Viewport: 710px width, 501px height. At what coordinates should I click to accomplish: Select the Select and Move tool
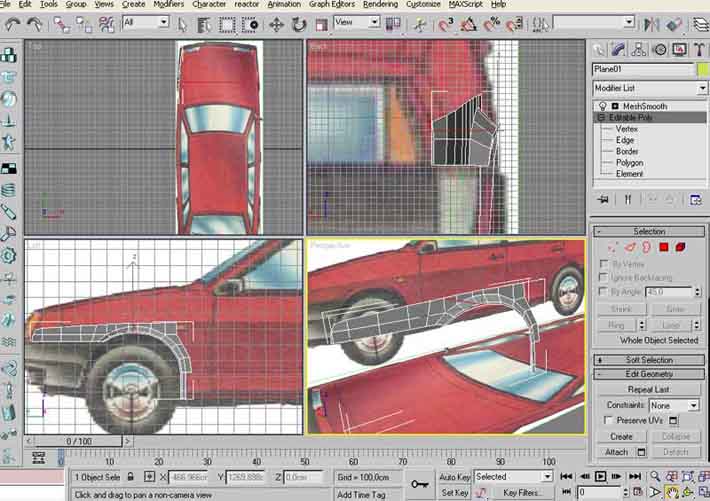tap(276, 22)
